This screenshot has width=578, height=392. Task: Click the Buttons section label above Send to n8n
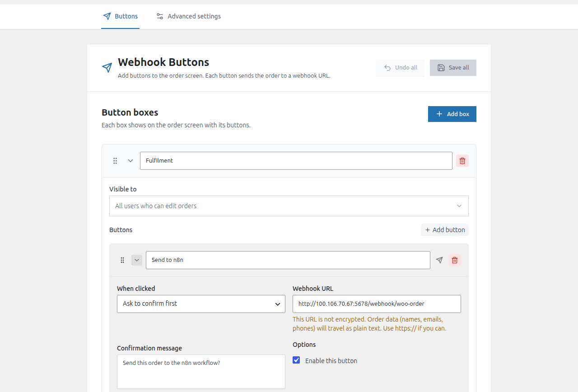(x=121, y=230)
